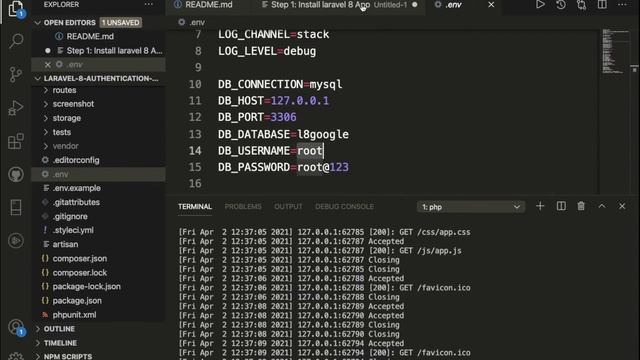Open the composer.json file
640x360 pixels.
(x=80, y=258)
